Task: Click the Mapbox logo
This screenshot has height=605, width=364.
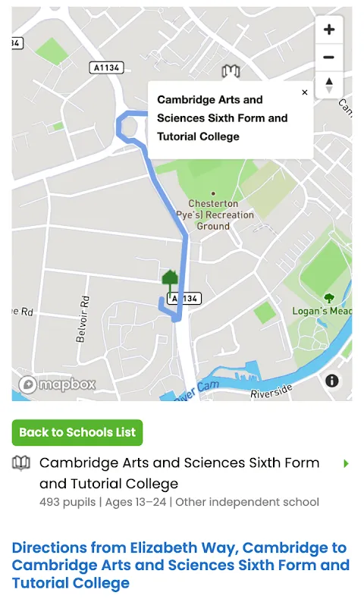Action: tap(57, 384)
